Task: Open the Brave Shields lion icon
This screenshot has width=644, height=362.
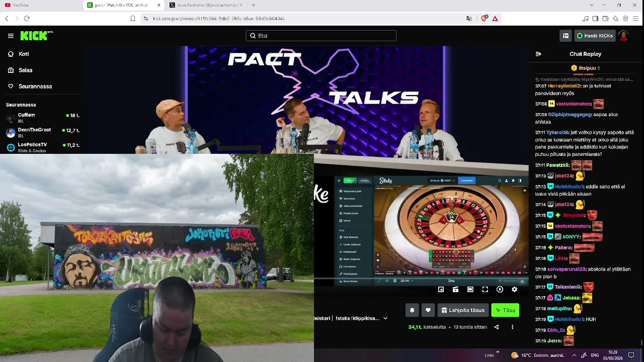Action: tap(484, 19)
